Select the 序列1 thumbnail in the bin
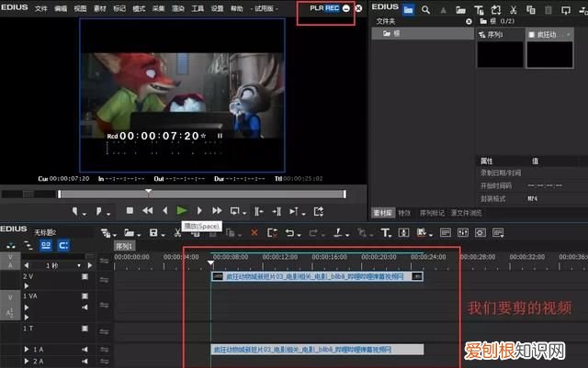This screenshot has height=368, width=588. tap(500, 52)
